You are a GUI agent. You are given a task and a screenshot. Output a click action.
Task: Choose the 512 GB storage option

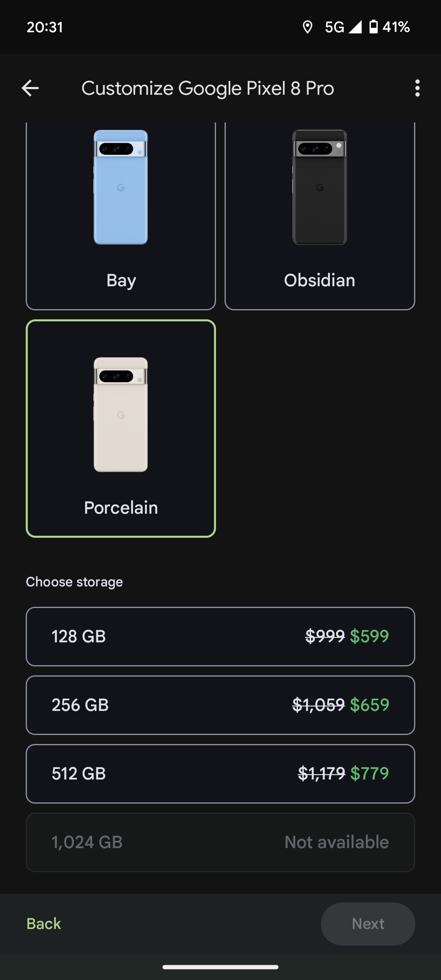[220, 774]
